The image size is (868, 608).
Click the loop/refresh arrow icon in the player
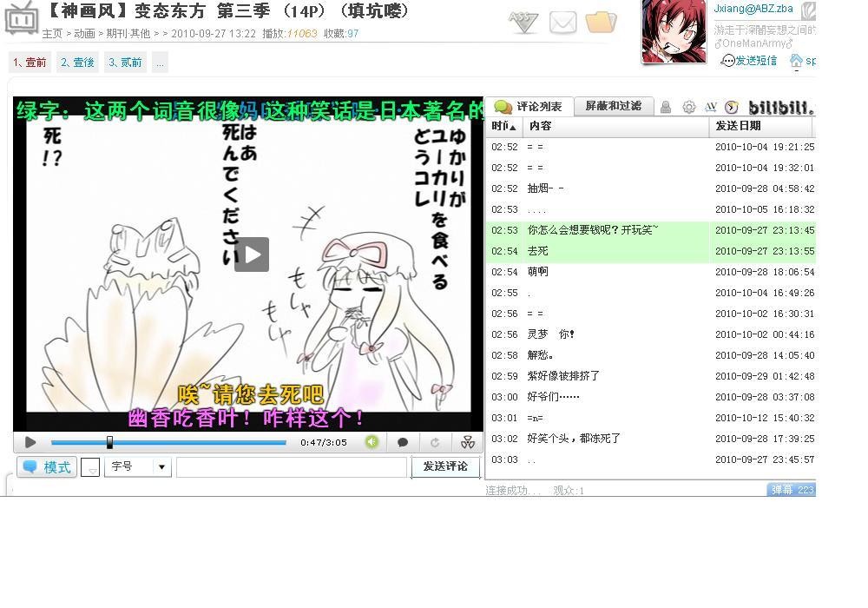pos(435,442)
